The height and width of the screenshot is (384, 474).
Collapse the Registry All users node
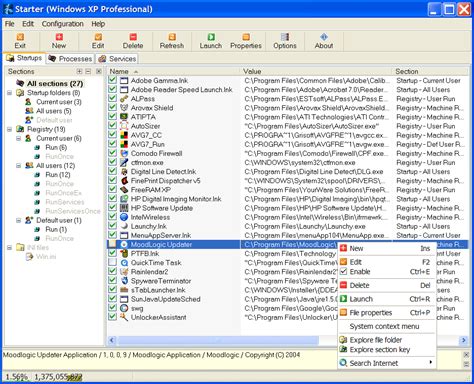(x=19, y=165)
